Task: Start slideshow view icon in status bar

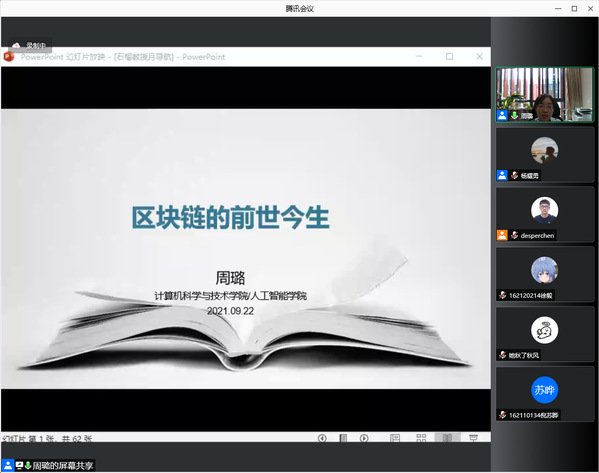Action: (473, 438)
